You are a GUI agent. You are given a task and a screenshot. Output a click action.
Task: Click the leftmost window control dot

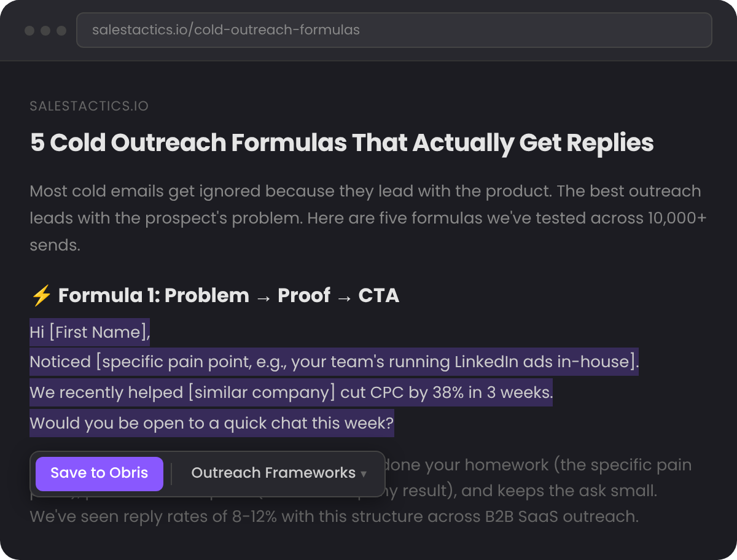[x=29, y=31]
